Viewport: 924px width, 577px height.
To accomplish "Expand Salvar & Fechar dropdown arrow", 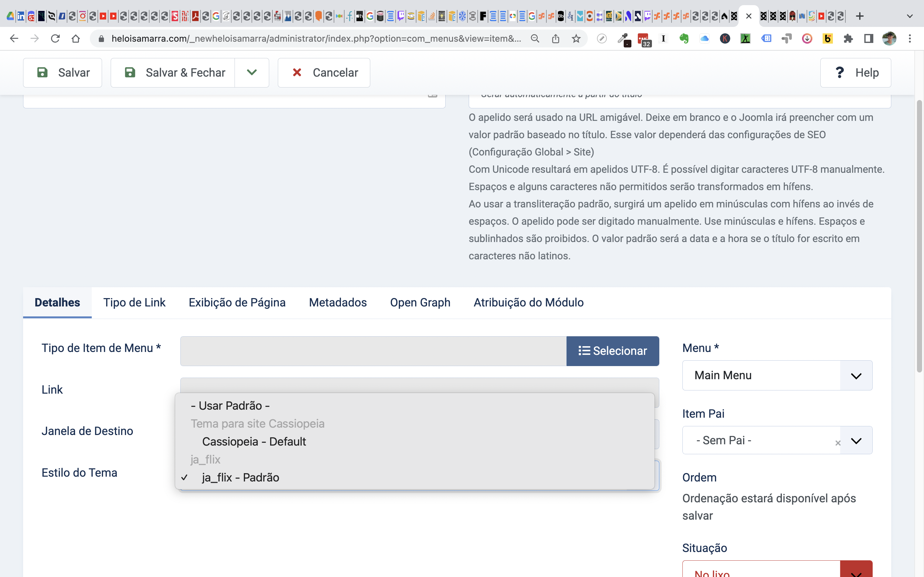I will coord(252,72).
